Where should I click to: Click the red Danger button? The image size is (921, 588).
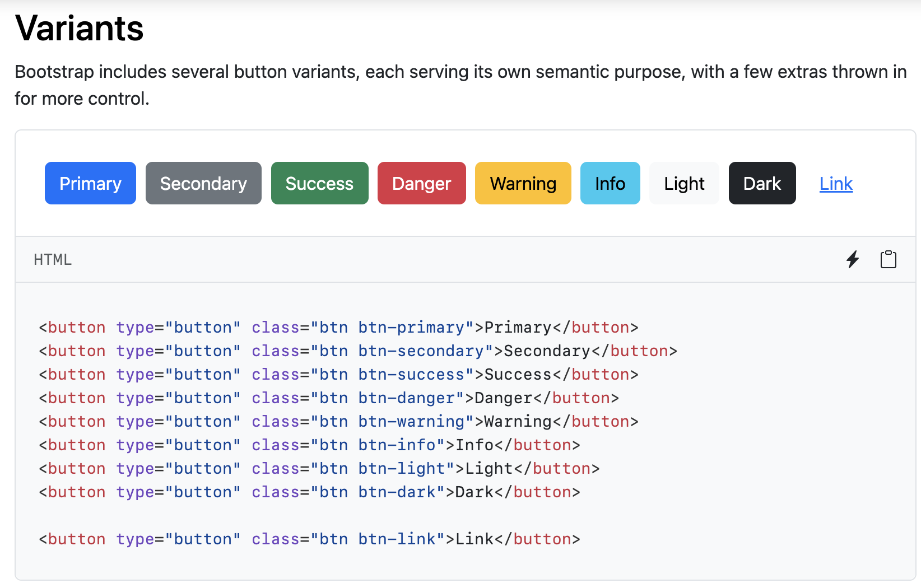tap(422, 183)
